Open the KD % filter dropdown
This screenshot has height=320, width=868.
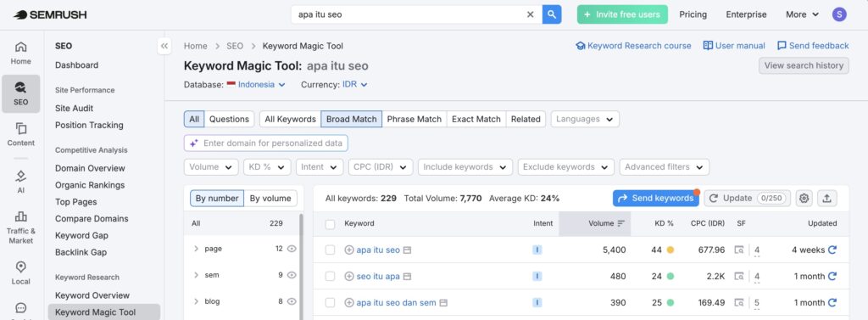coord(267,167)
